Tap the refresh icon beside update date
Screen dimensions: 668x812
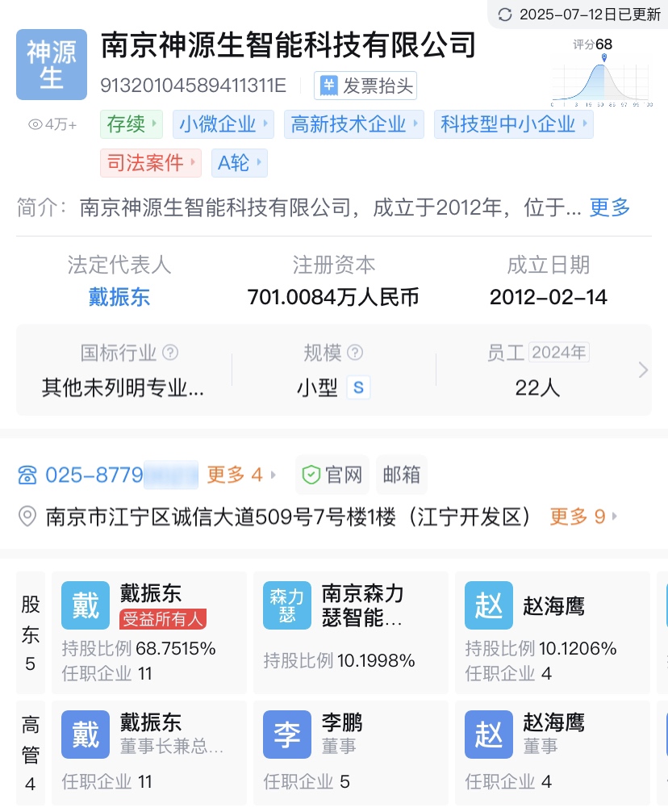pos(505,15)
